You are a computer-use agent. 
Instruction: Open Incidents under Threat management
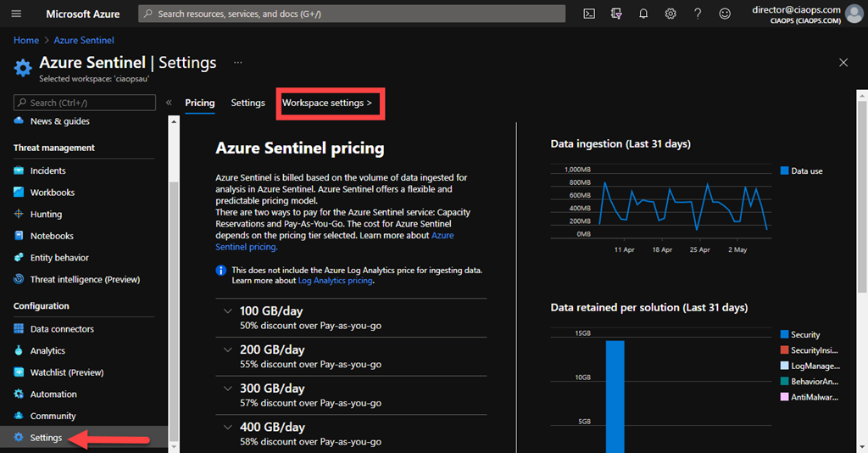[47, 171]
